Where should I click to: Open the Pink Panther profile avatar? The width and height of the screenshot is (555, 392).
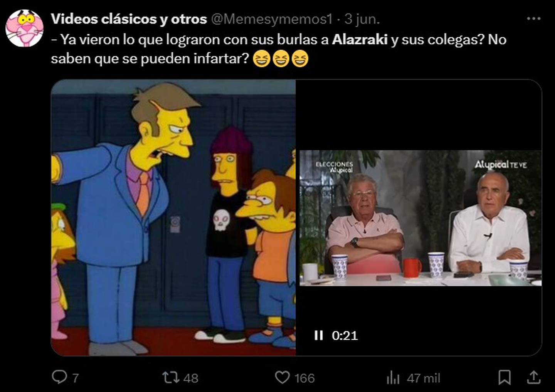tap(24, 28)
